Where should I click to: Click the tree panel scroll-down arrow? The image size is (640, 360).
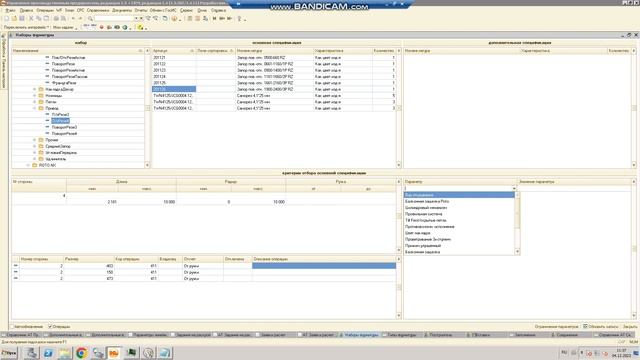(x=147, y=165)
